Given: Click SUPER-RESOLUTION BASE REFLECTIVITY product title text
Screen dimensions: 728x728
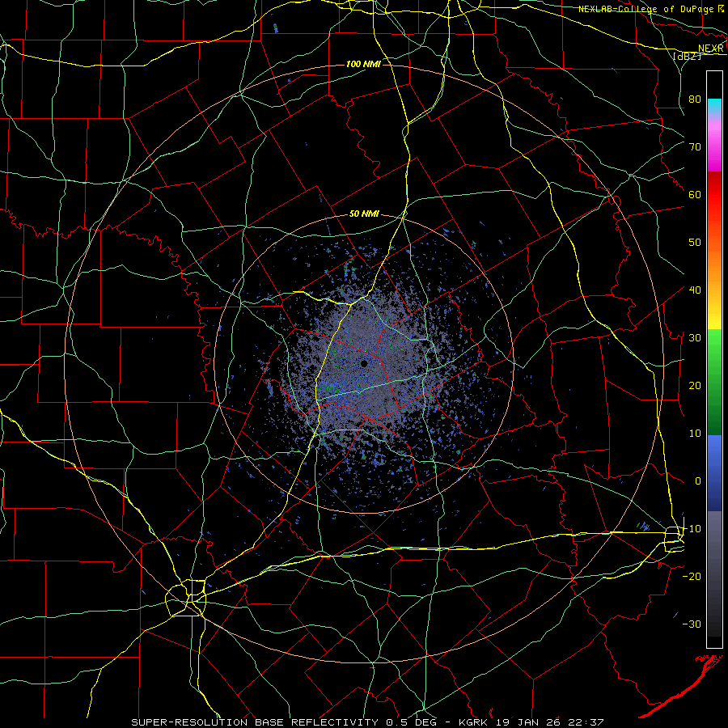Looking at the screenshot, I should (x=255, y=722).
